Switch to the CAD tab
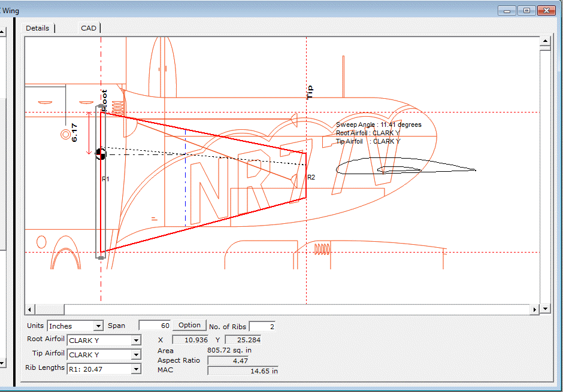 (89, 28)
